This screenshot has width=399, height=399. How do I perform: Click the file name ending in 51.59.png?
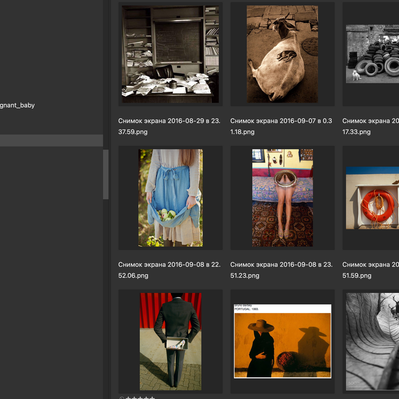point(370,270)
